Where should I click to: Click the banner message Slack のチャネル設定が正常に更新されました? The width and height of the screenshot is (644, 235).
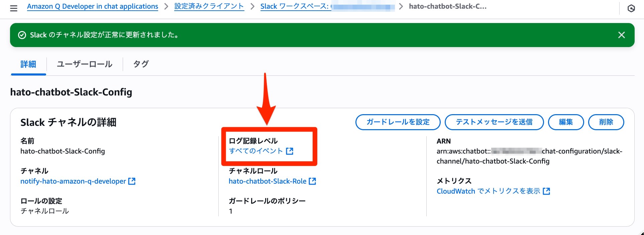(105, 35)
